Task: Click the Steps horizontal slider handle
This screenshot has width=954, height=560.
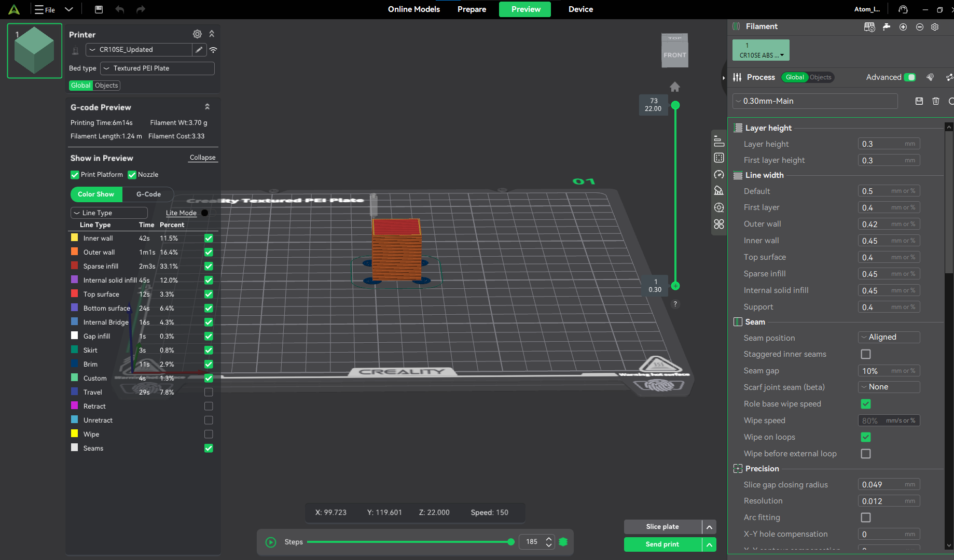Action: 511,542
